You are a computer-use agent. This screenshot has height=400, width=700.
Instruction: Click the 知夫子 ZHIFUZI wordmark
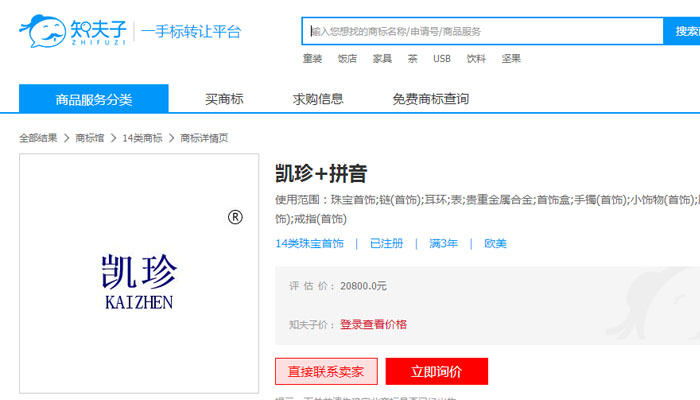coord(99,32)
